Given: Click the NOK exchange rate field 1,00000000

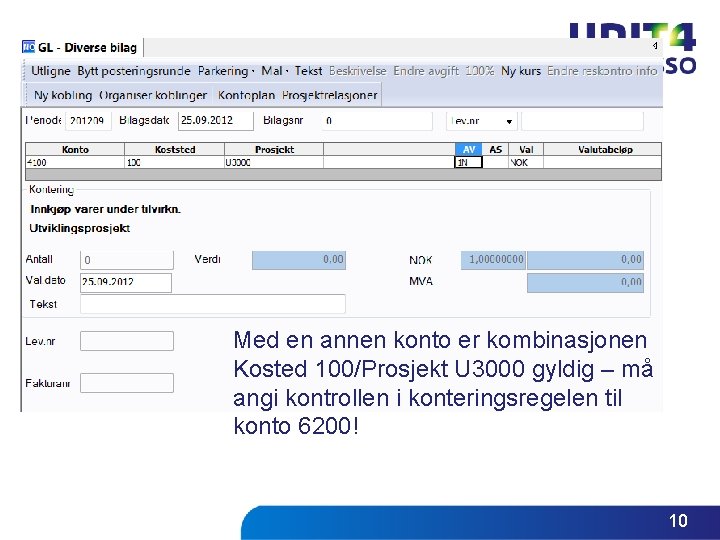Looking at the screenshot, I should point(494,260).
